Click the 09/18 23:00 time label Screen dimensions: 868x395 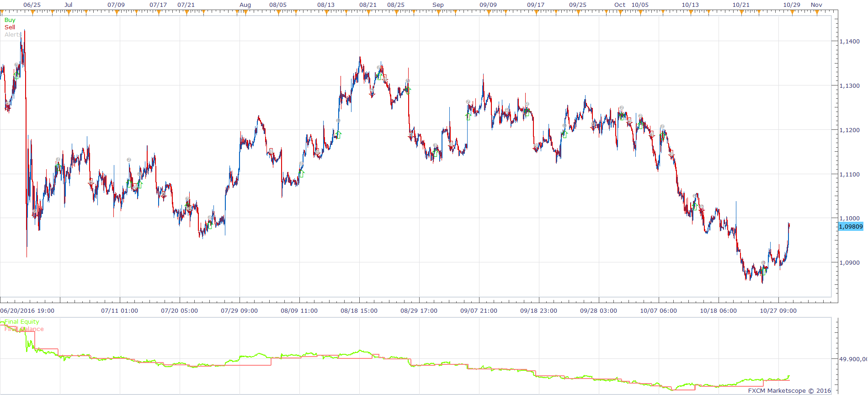pos(538,311)
